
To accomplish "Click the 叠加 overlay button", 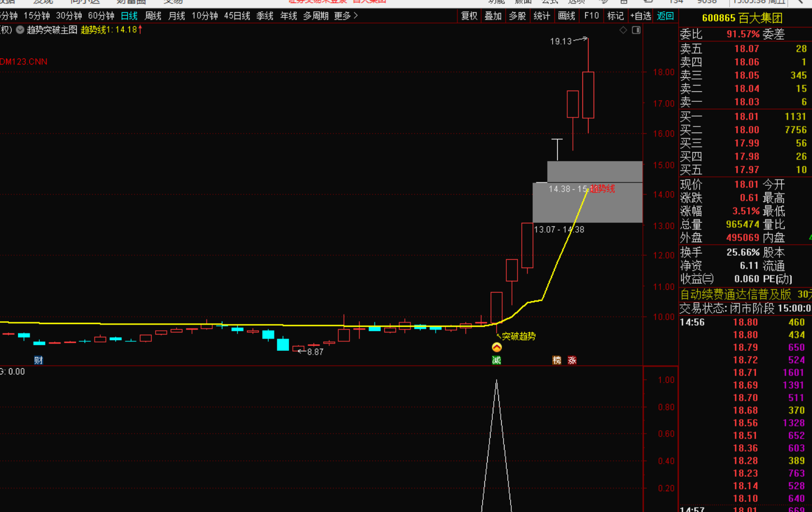I will [x=493, y=16].
